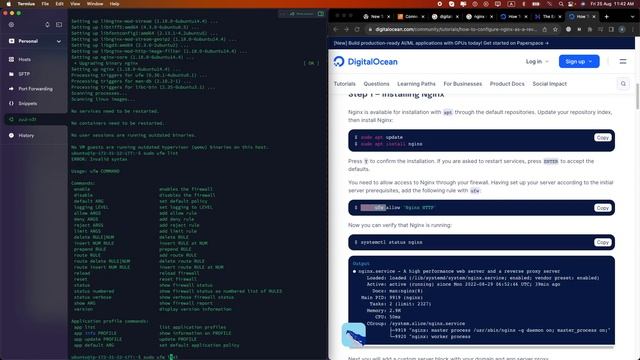Open the Chrome profile avatar
This screenshot has width=640, height=360.
point(622,29)
